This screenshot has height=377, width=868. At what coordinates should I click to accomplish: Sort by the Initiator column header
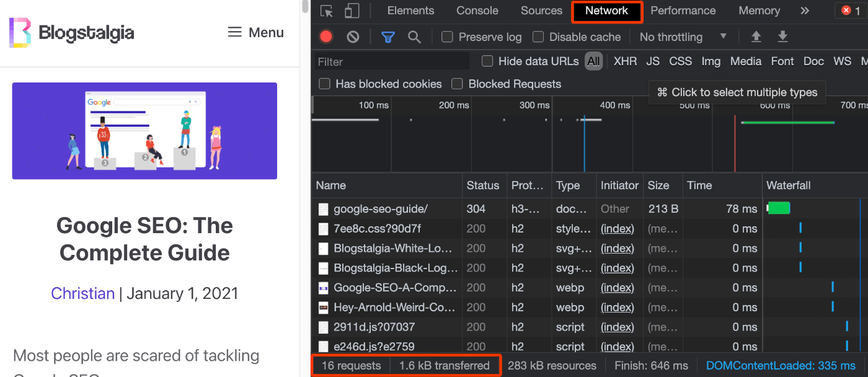[619, 185]
